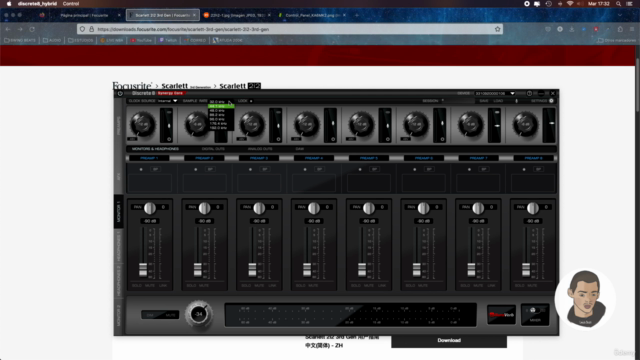Click the browser URL address field

[290, 29]
